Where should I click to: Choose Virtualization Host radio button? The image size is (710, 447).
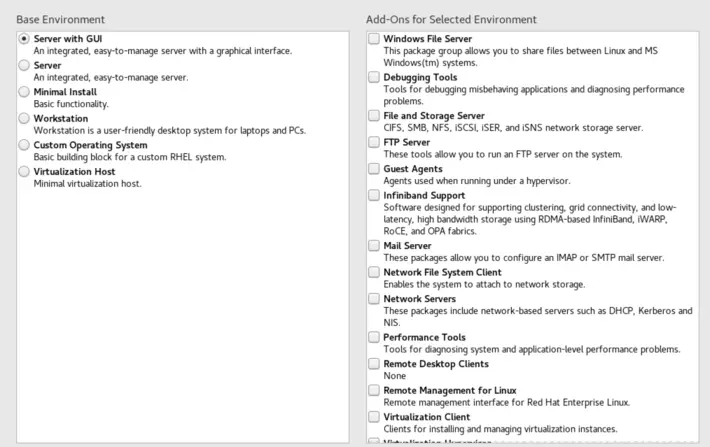click(x=24, y=171)
